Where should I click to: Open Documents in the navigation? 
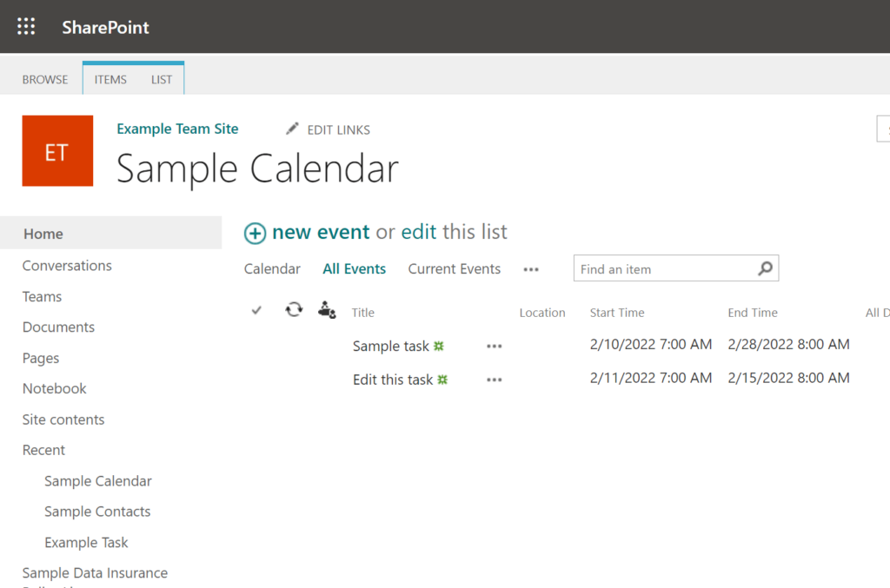click(x=58, y=327)
